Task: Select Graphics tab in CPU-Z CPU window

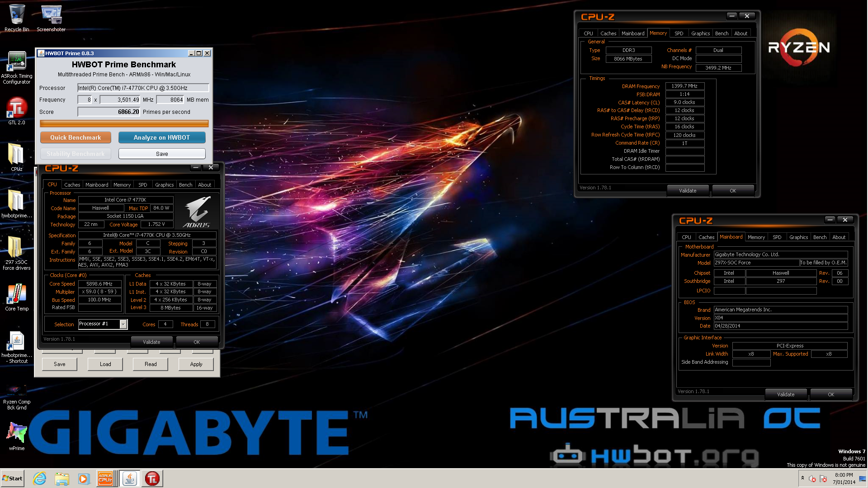Action: click(165, 185)
